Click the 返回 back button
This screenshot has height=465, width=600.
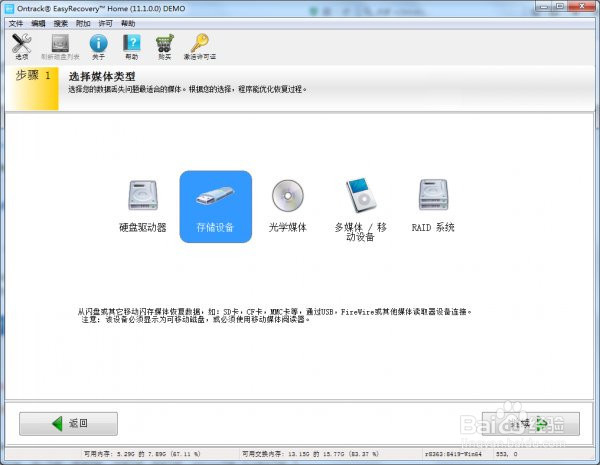point(68,424)
